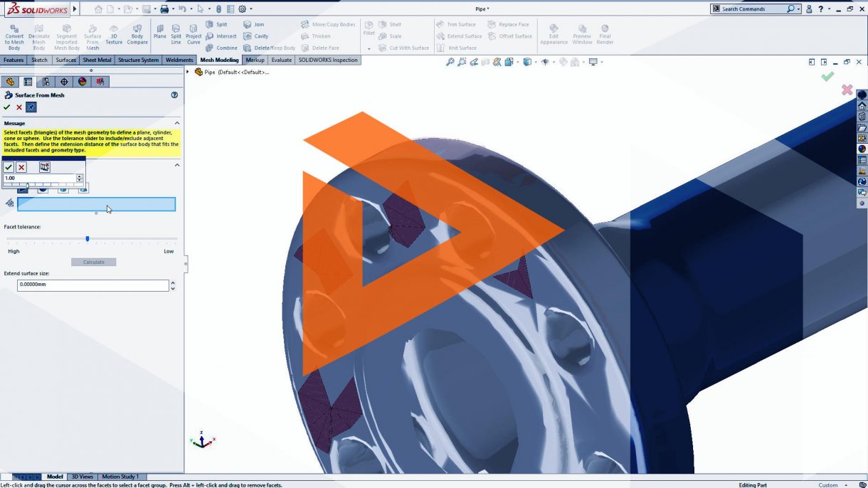868x488 pixels.
Task: Open the Sheet Metal tab
Action: 97,60
